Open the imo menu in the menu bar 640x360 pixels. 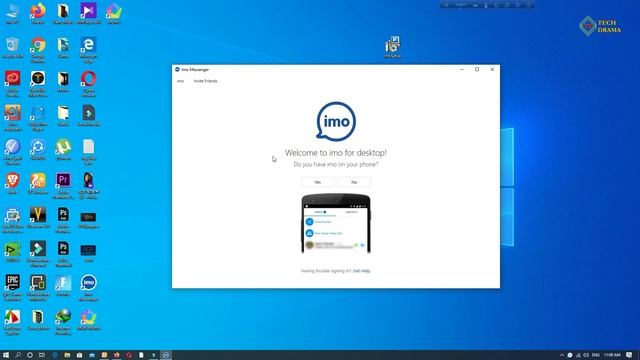click(180, 81)
